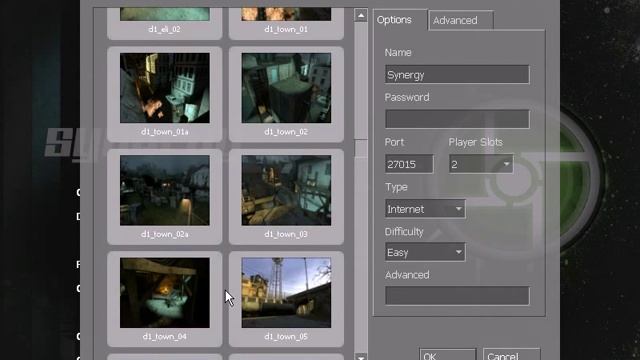Edit the server Name field
Image resolution: width=640 pixels, height=360 pixels.
coord(457,75)
